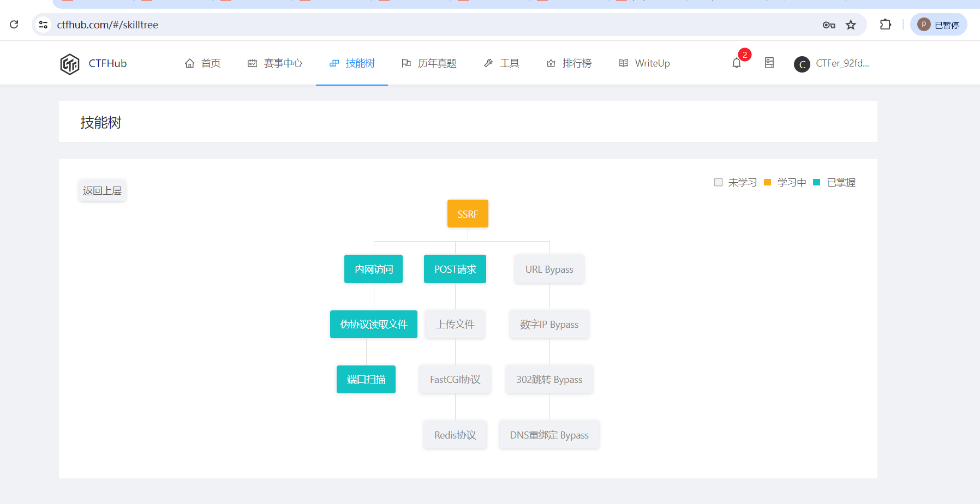Open the browser extensions puzzle icon
Image resolution: width=980 pixels, height=504 pixels.
(x=886, y=25)
